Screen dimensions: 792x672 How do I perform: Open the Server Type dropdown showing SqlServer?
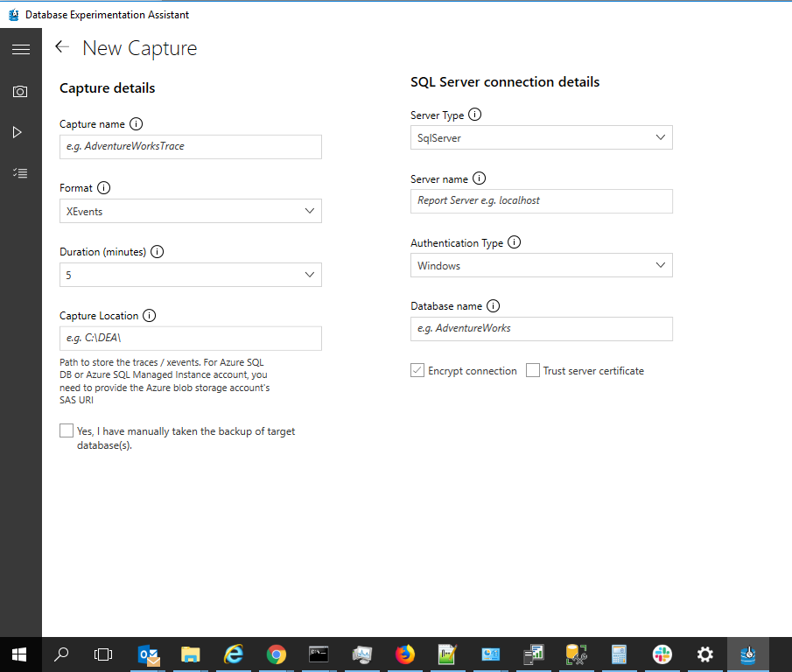coord(542,137)
